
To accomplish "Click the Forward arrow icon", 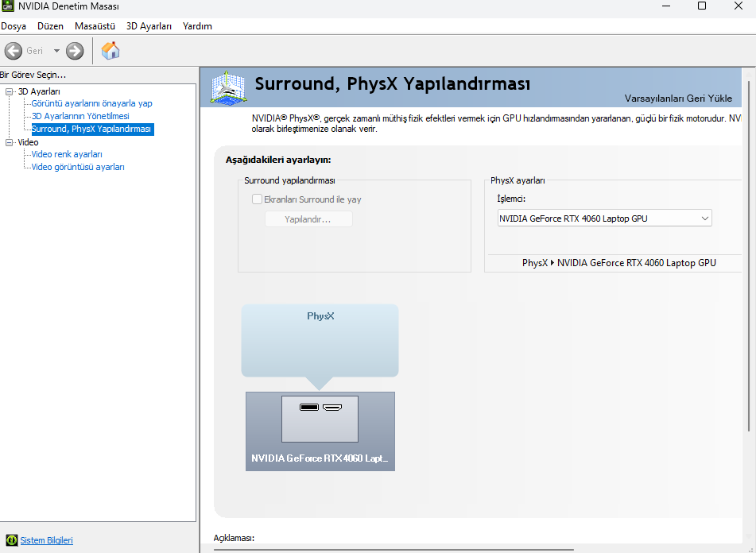I will coord(75,51).
